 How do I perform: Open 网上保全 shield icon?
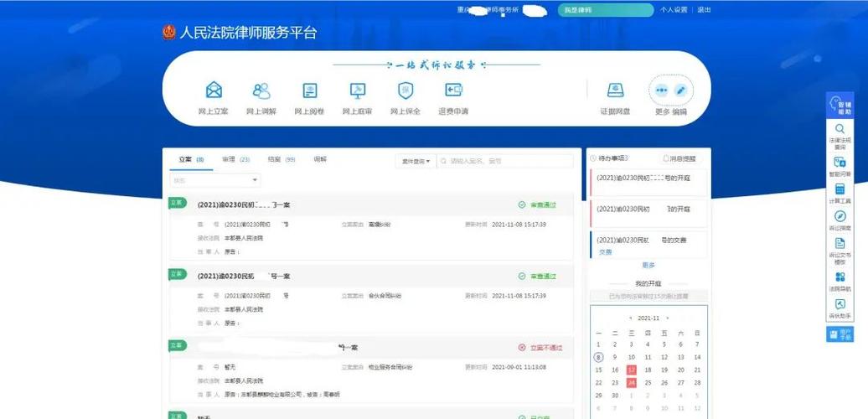tap(406, 91)
